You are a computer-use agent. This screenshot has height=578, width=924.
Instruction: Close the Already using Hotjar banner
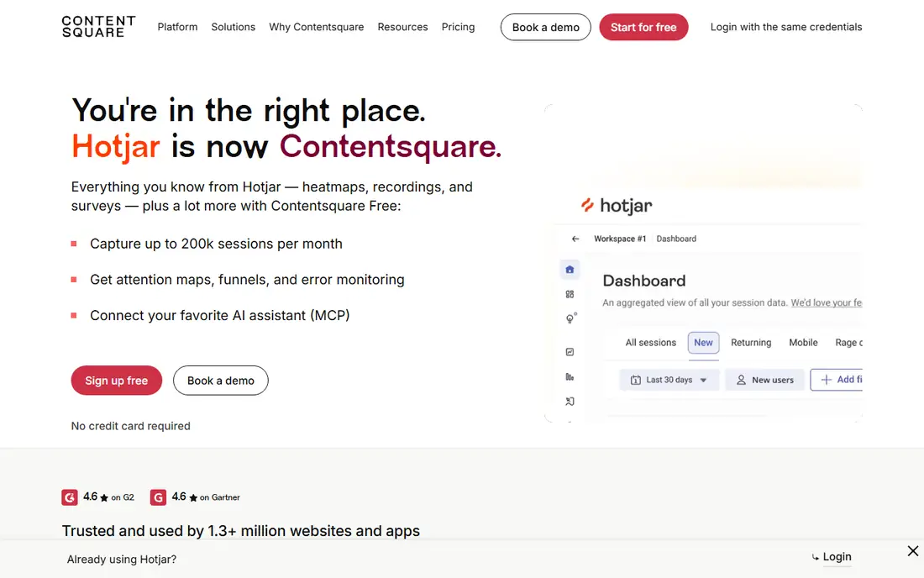913,551
